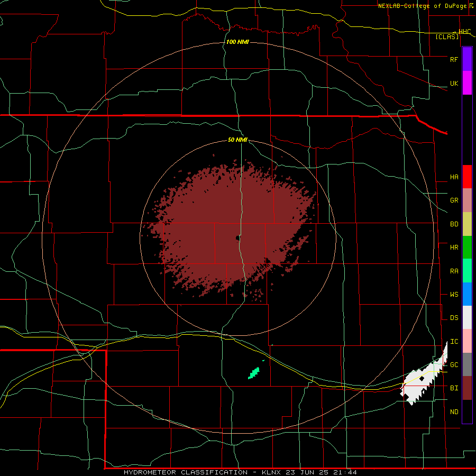The image size is (476, 476).
Task: Click the 'WS' legend label
Action: point(454,295)
